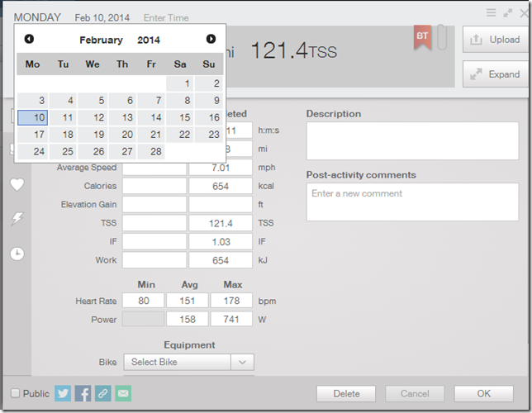Email the workout via envelope icon
Screen dimensions: 532x413
pos(123,393)
